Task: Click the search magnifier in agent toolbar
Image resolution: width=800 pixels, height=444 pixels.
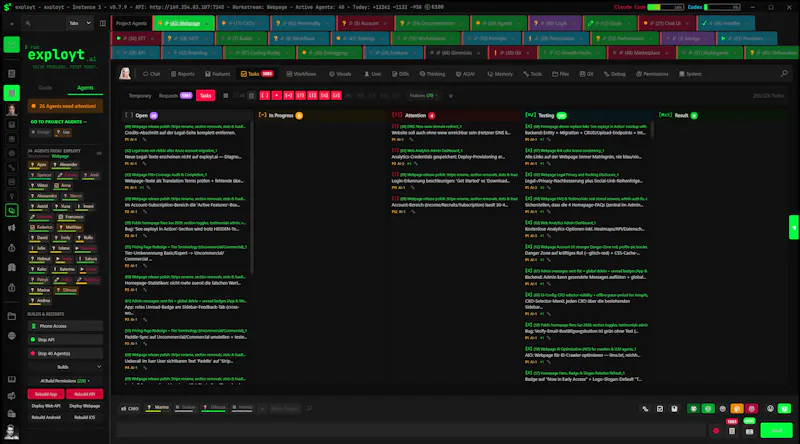Action: point(784,74)
